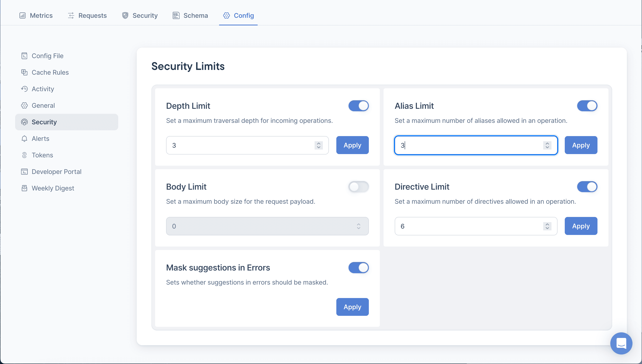Open the Activity history icon

click(x=24, y=89)
